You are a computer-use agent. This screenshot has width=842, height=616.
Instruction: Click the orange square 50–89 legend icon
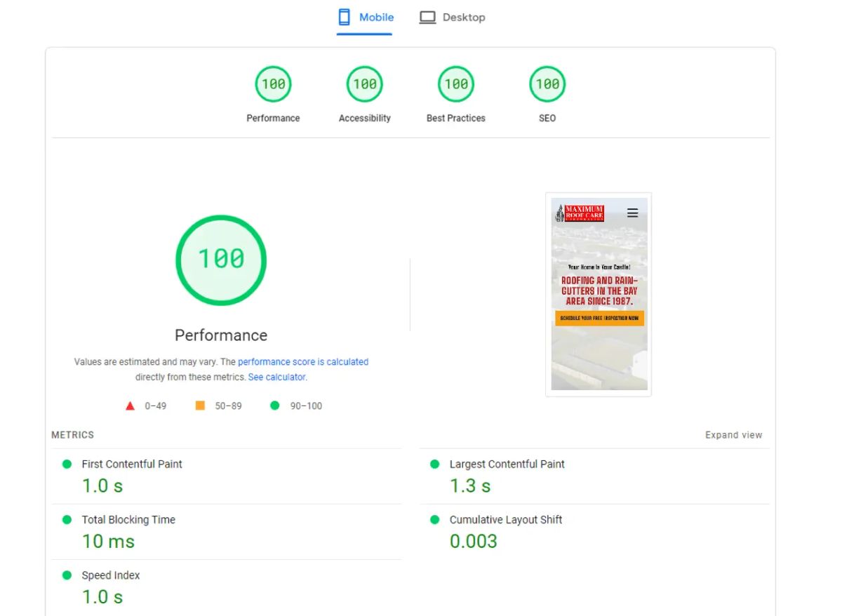[x=200, y=406]
